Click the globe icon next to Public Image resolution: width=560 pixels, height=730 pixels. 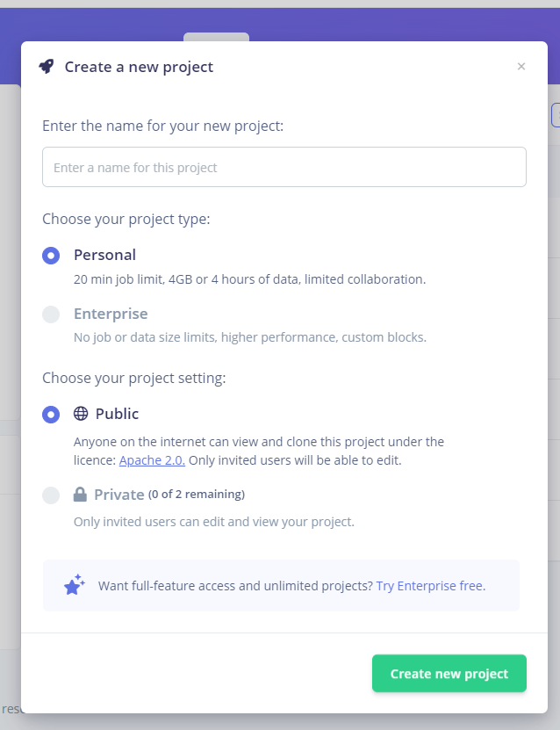coord(81,414)
